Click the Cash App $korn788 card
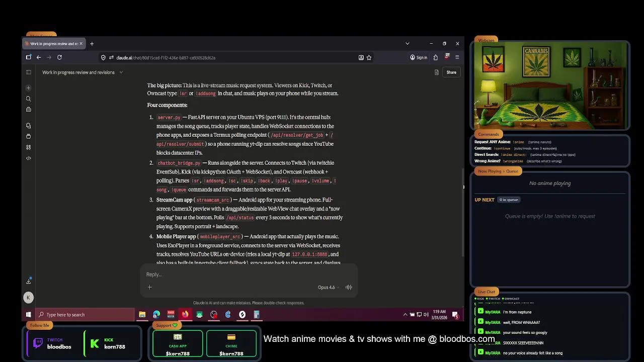The height and width of the screenshot is (362, 644). (178, 344)
